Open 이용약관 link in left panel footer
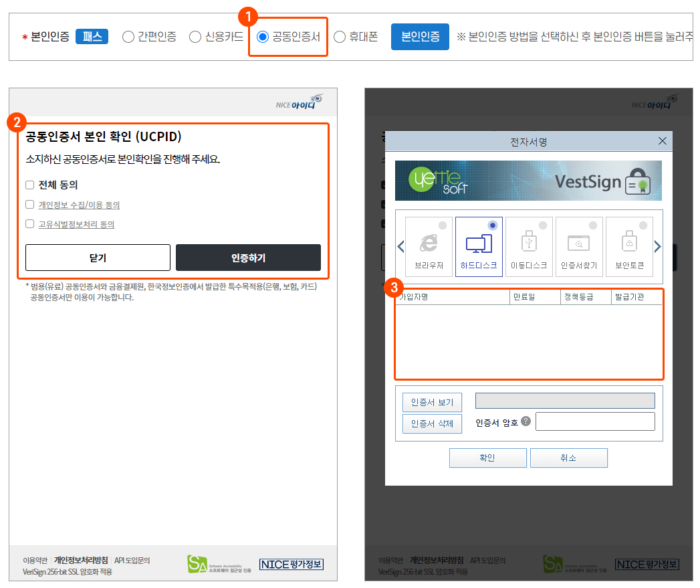This screenshot has width=700, height=588. pyautogui.click(x=35, y=561)
